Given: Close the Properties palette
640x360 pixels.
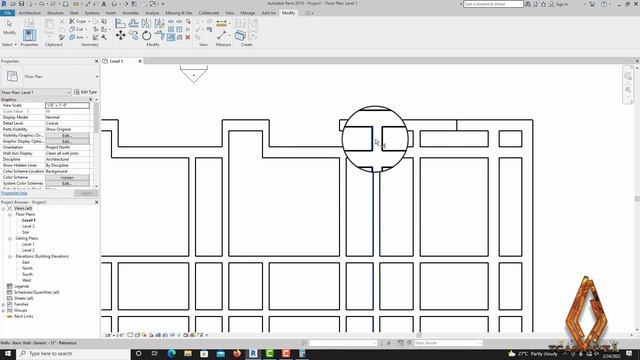Looking at the screenshot, I should tap(96, 61).
